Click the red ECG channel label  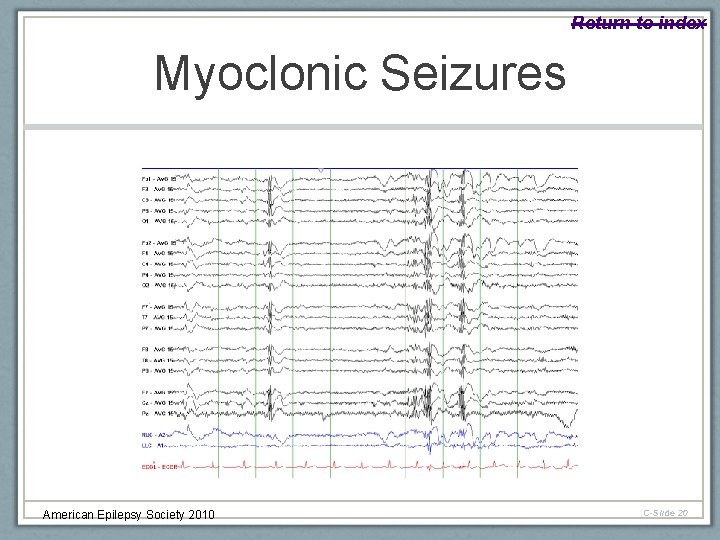pos(159,467)
